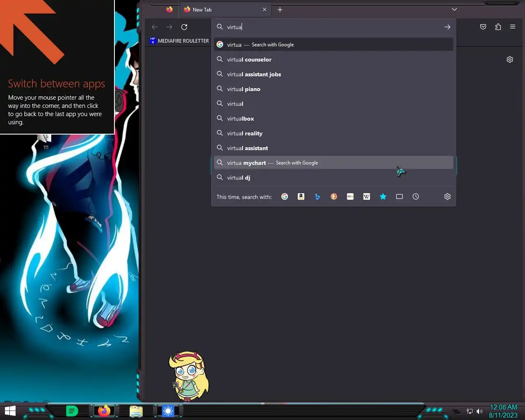Select the 'virtual counselor' suggestion
Image resolution: width=525 pixels, height=420 pixels.
point(333,59)
